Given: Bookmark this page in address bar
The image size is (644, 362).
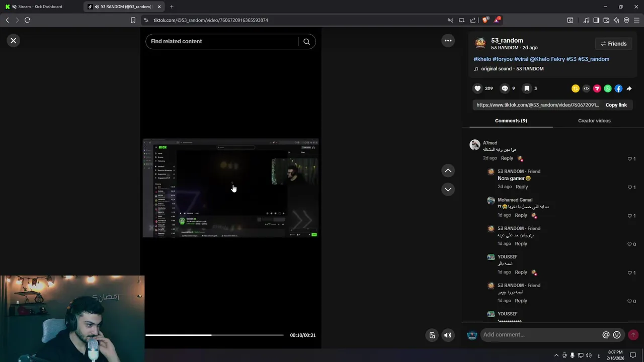Looking at the screenshot, I should [x=133, y=20].
